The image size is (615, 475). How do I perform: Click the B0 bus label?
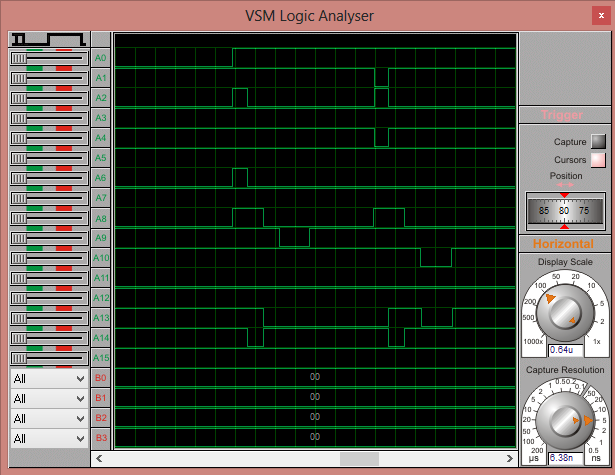pyautogui.click(x=101, y=378)
